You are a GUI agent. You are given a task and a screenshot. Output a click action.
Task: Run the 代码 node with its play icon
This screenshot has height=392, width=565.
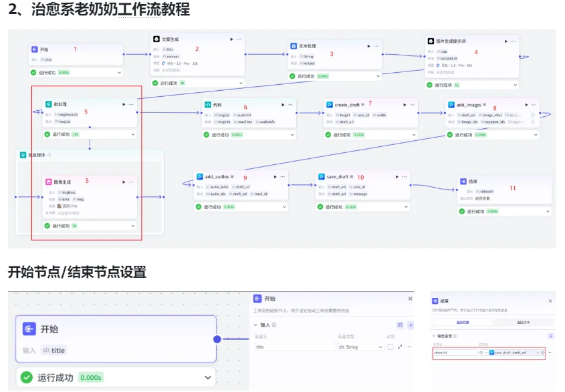(283, 105)
